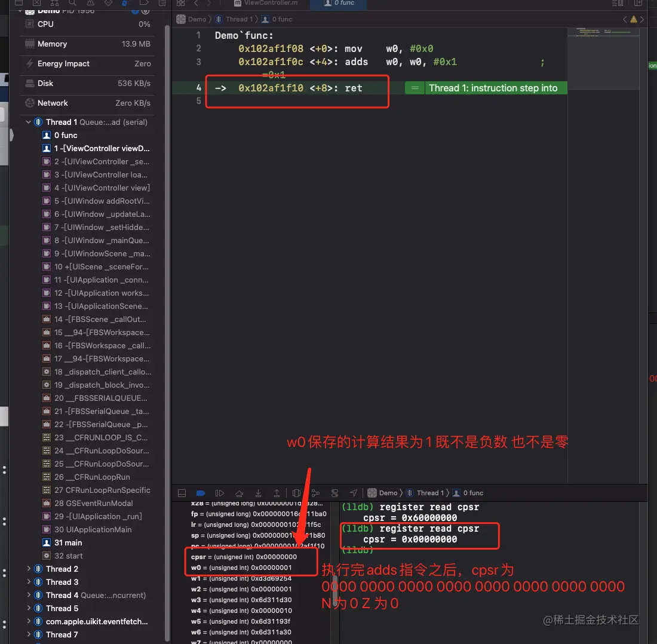Click the step out icon in debug bar

pos(277,493)
